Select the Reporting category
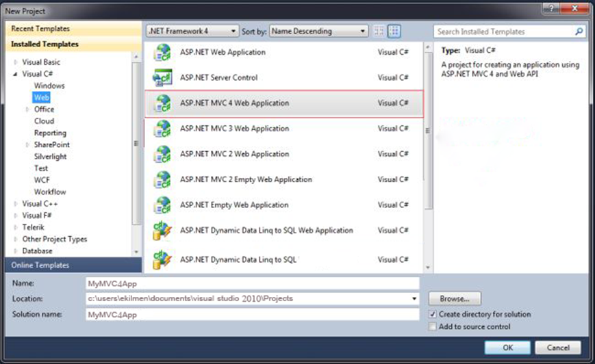The image size is (595, 364). point(50,133)
